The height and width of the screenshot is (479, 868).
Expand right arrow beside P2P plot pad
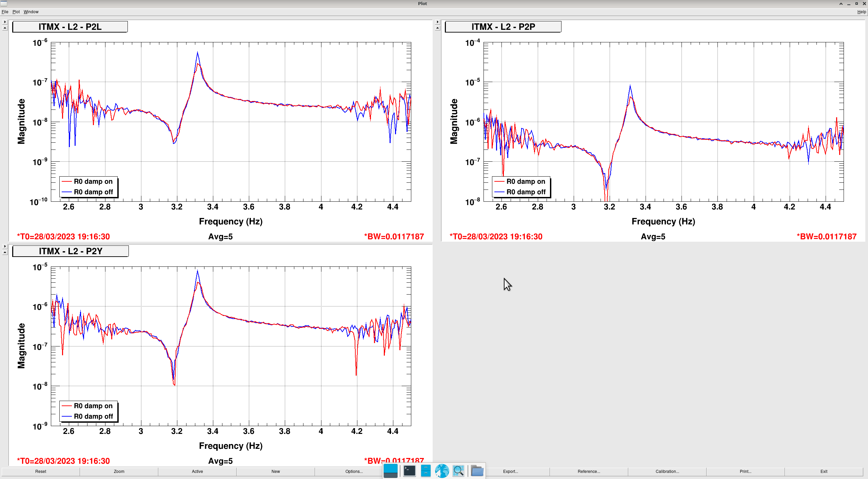[x=437, y=22]
